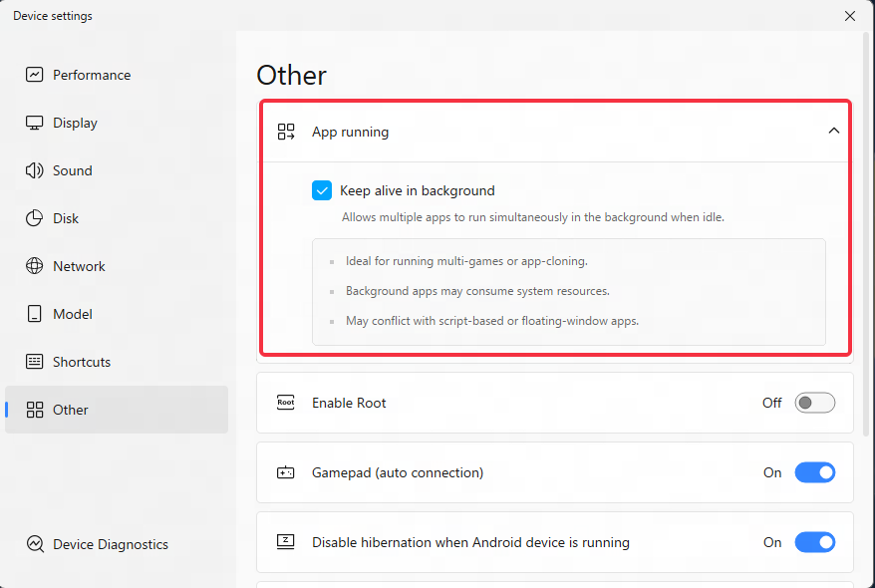Toggle off Disable hibernation switch

pyautogui.click(x=815, y=542)
